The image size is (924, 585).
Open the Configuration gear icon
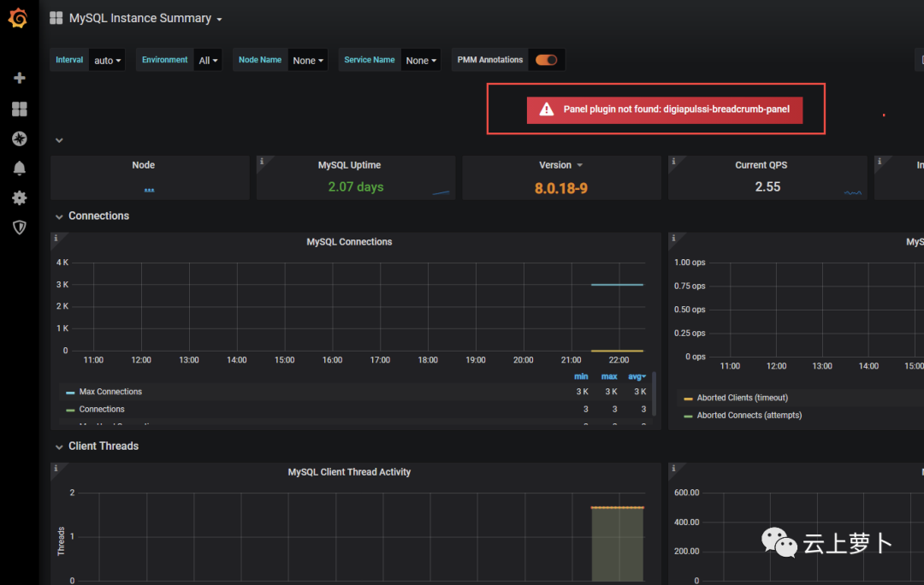click(20, 198)
